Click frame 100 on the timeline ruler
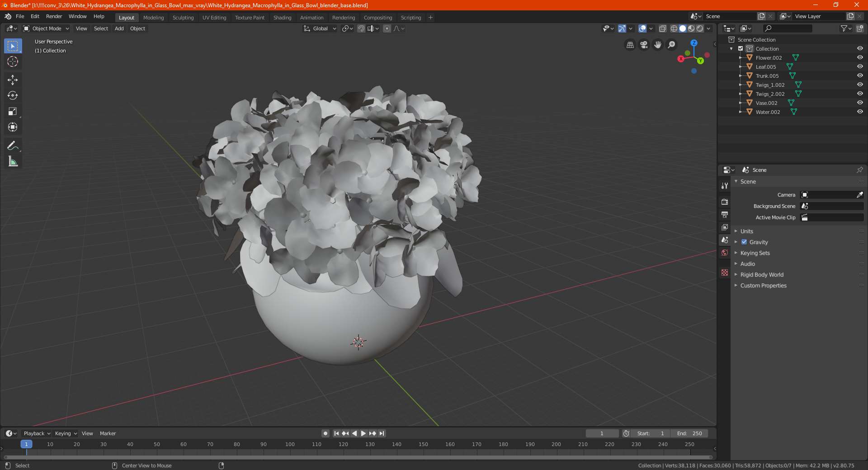Viewport: 868px width, 470px height. coord(290,444)
